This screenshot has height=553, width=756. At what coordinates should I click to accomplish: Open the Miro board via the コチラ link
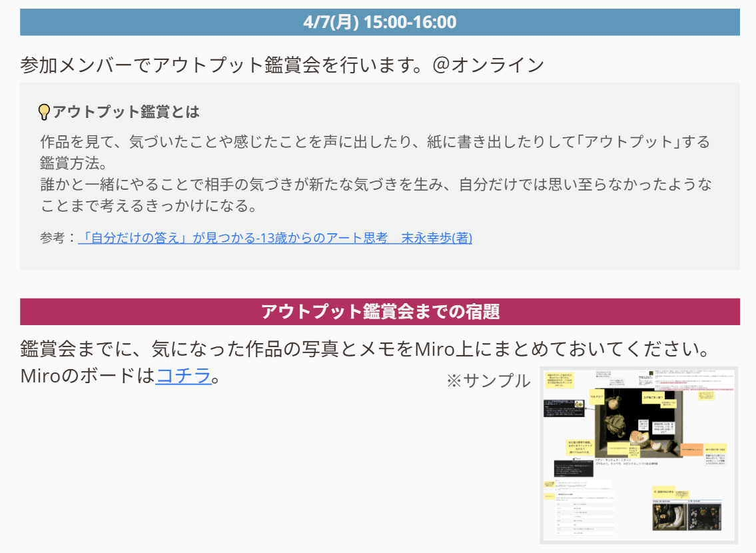(x=183, y=376)
